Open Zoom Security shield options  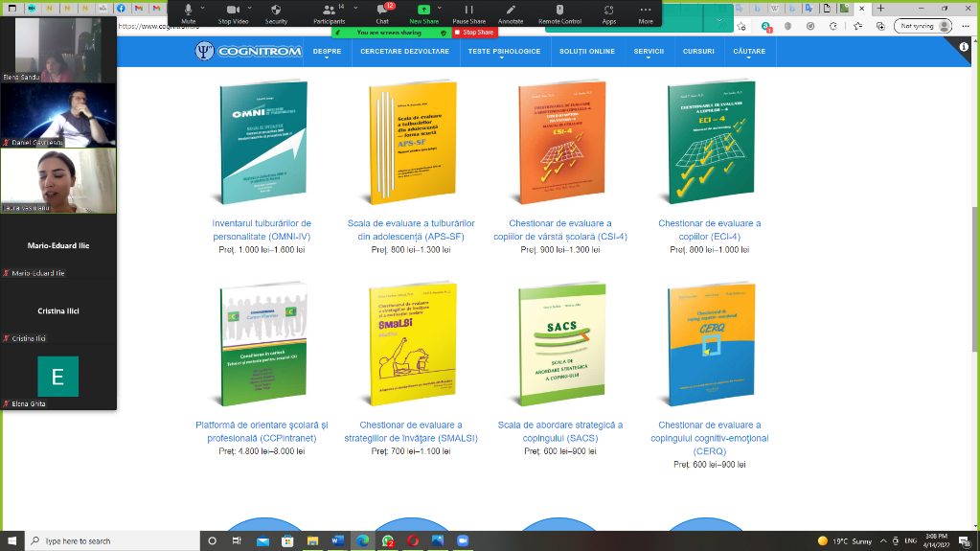(x=276, y=11)
